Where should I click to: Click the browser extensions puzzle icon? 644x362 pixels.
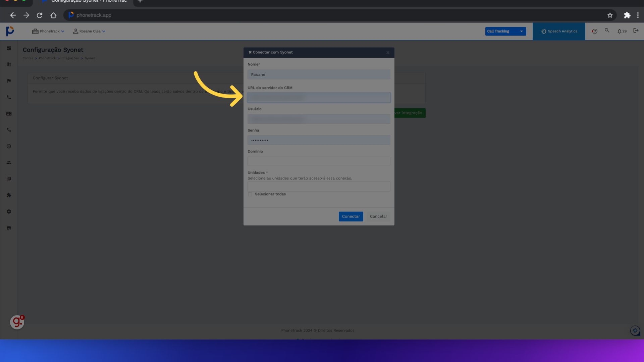627,15
